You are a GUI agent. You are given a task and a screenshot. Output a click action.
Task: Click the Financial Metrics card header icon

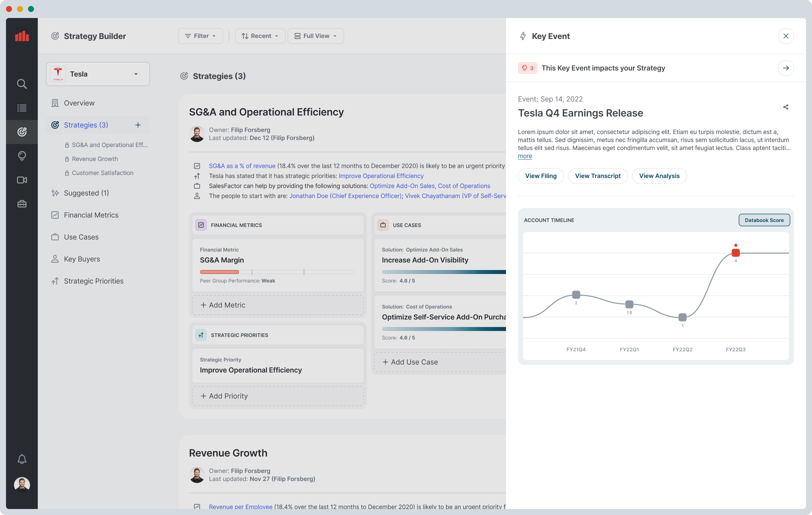[x=201, y=225]
